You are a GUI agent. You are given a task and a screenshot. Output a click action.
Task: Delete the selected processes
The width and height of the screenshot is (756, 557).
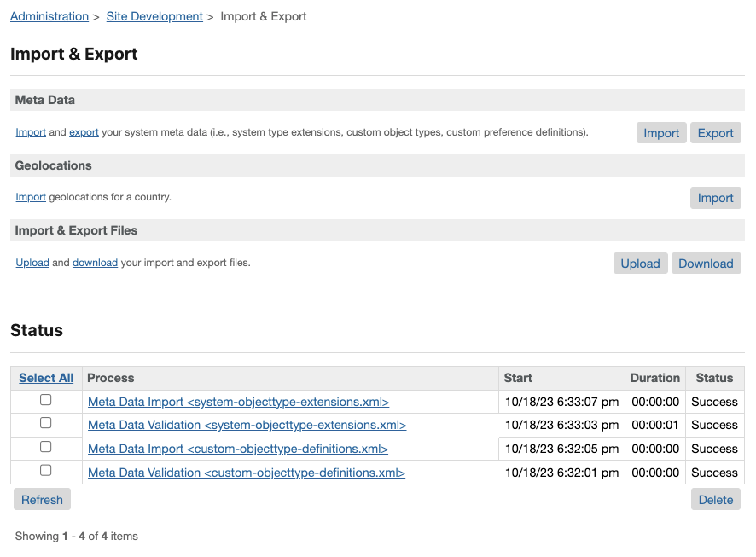(x=715, y=499)
